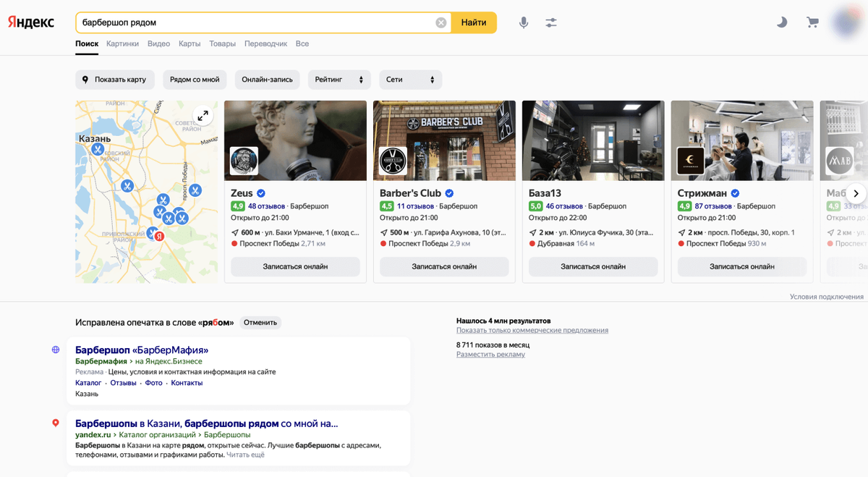This screenshot has width=868, height=477.
Task: Open the Все tab
Action: pyautogui.click(x=302, y=43)
